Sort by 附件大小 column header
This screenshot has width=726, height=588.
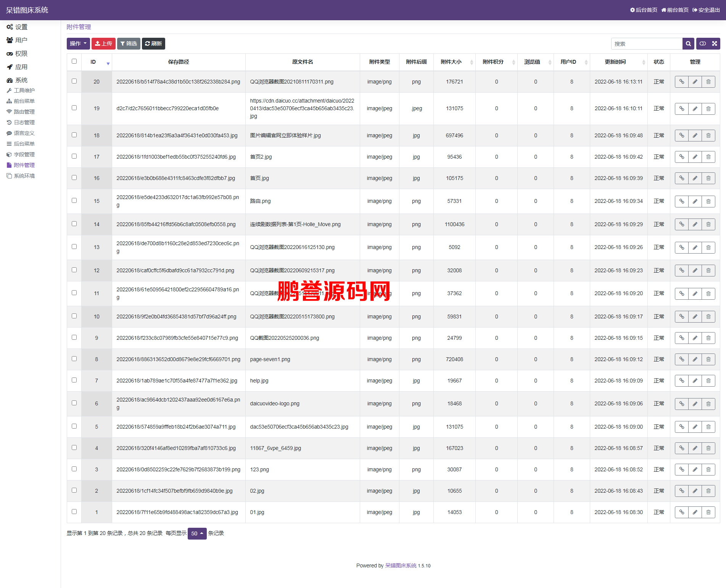tap(454, 62)
